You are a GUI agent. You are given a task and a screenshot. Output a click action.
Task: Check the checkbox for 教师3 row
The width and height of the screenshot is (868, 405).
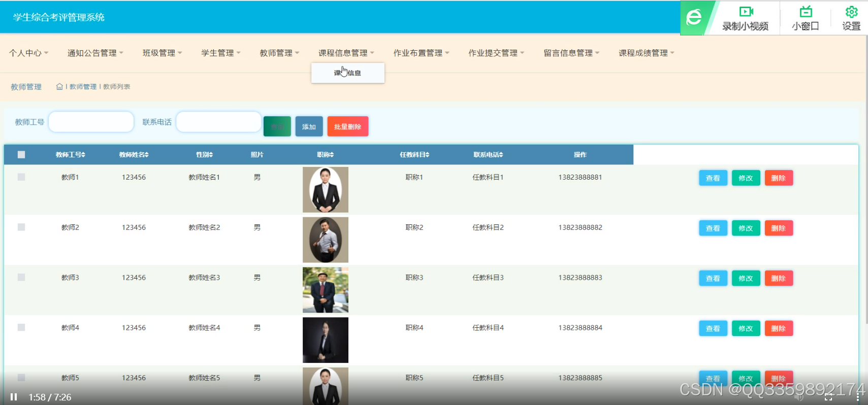click(x=21, y=278)
